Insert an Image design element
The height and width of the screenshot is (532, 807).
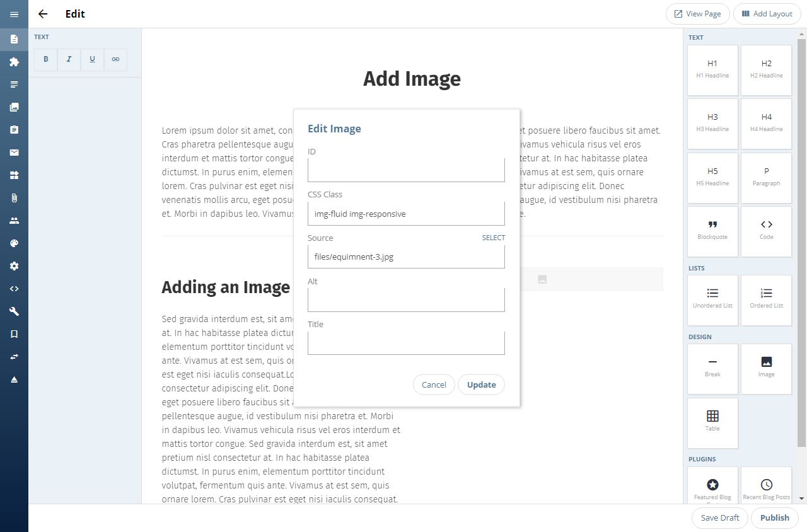[x=766, y=369]
